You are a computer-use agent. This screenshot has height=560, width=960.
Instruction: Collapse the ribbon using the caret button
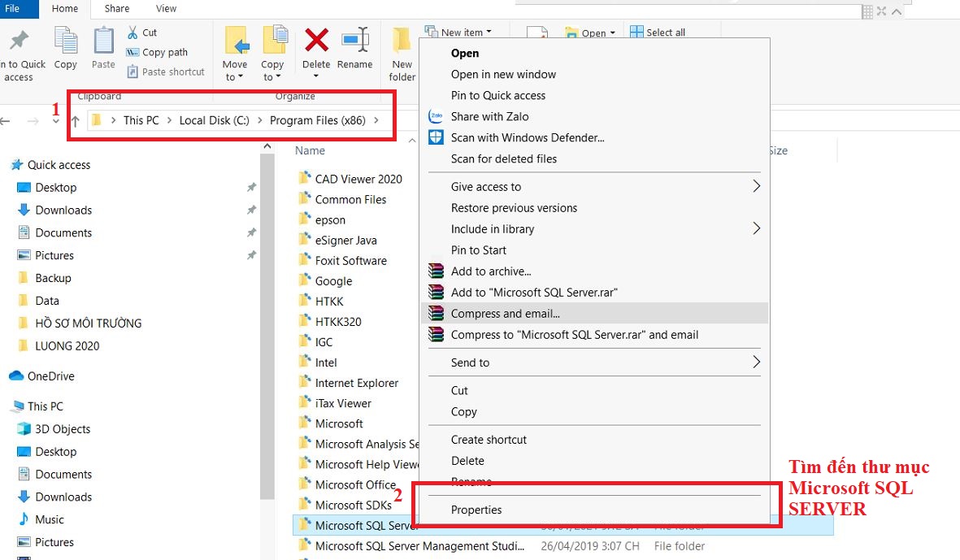click(897, 11)
